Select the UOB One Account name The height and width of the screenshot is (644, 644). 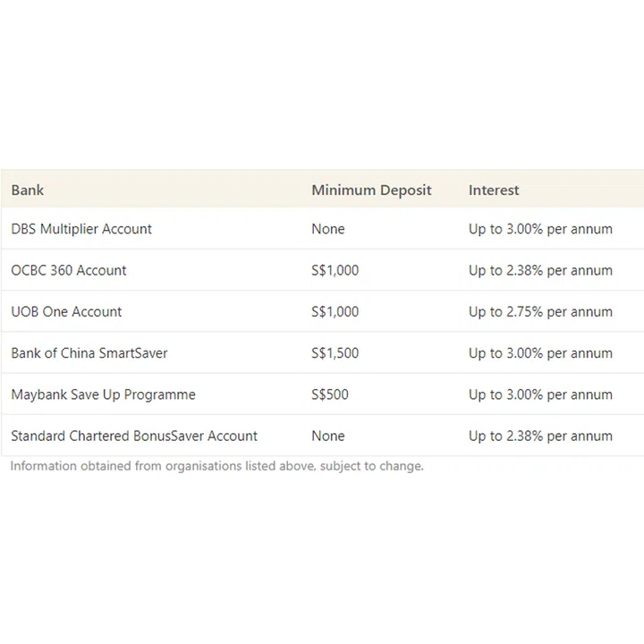click(66, 312)
